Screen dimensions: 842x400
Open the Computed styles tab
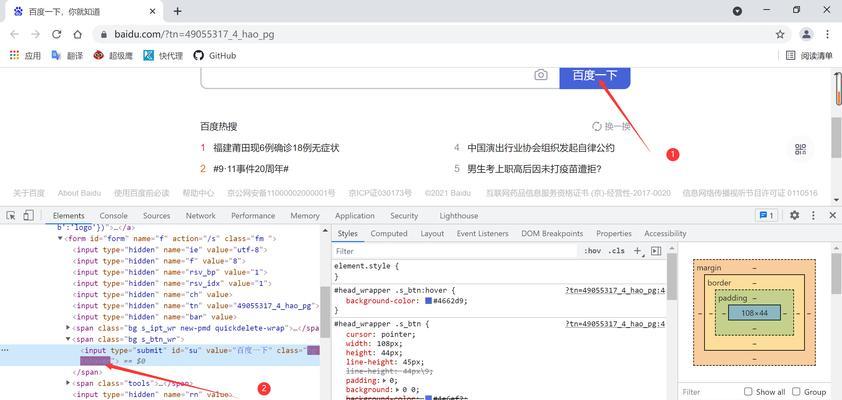(389, 234)
